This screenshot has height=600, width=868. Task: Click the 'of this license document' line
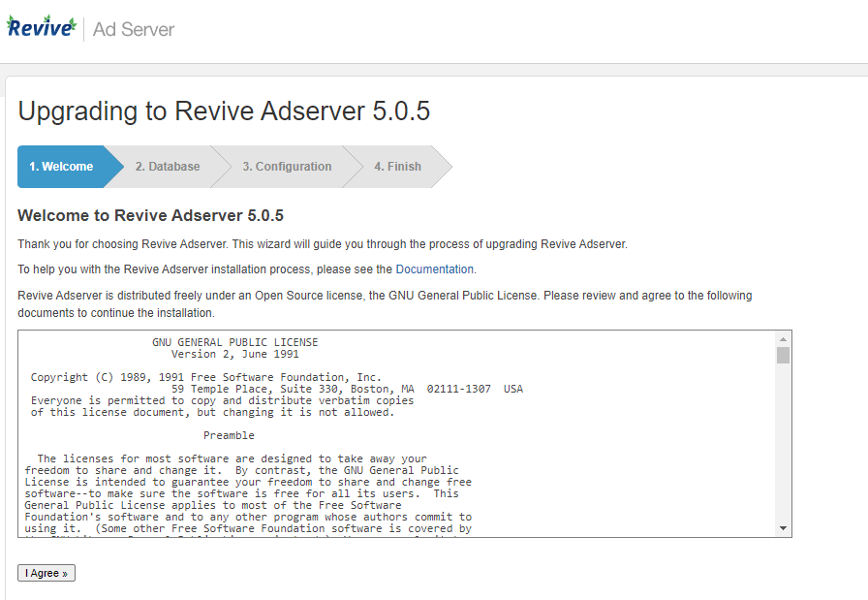click(x=212, y=412)
